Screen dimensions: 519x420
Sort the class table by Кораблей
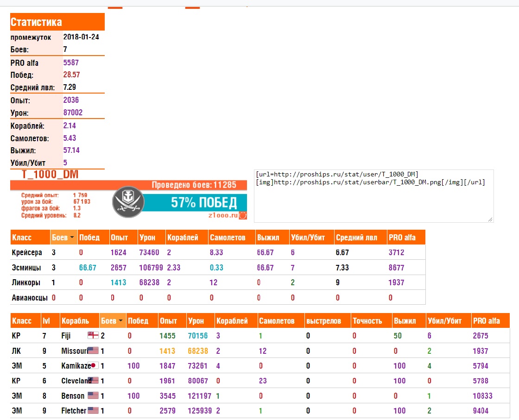click(187, 238)
